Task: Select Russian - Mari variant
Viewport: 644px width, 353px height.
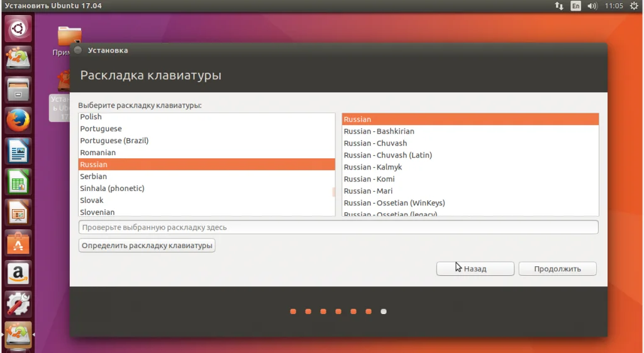Action: tap(470, 191)
